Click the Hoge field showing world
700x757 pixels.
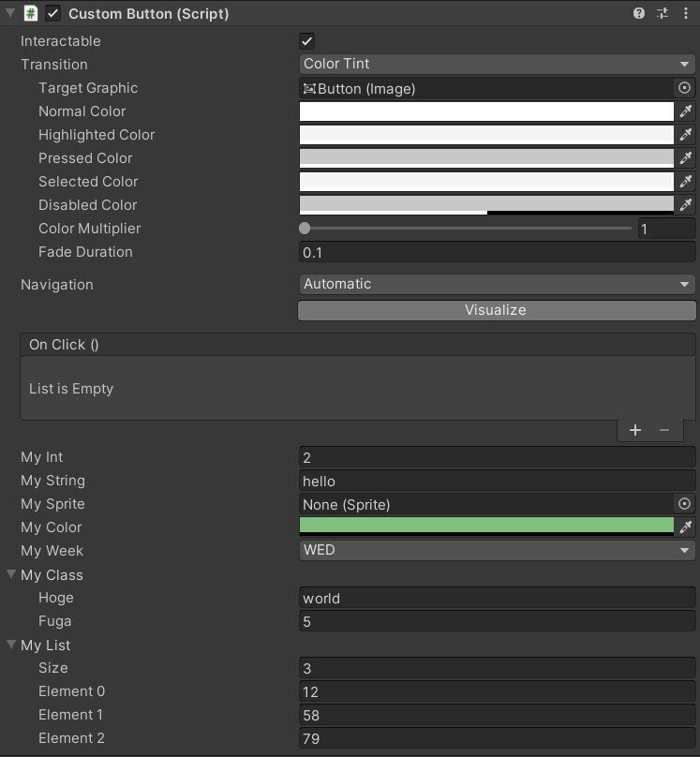[498, 598]
